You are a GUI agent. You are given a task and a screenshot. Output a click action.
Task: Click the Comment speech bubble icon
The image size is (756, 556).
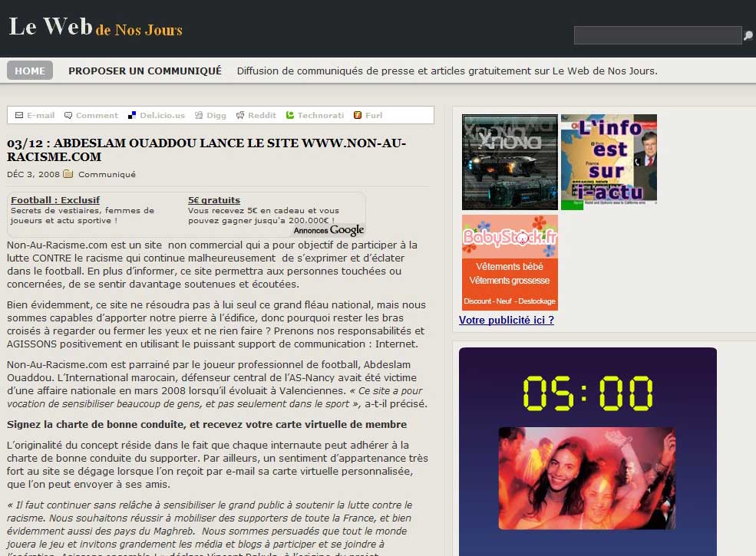[x=68, y=115]
